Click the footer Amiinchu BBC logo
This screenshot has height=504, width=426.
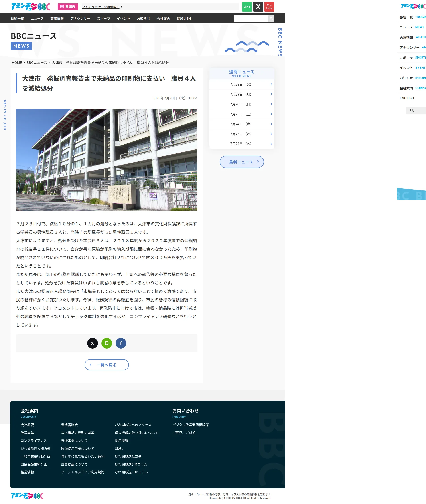point(27,496)
